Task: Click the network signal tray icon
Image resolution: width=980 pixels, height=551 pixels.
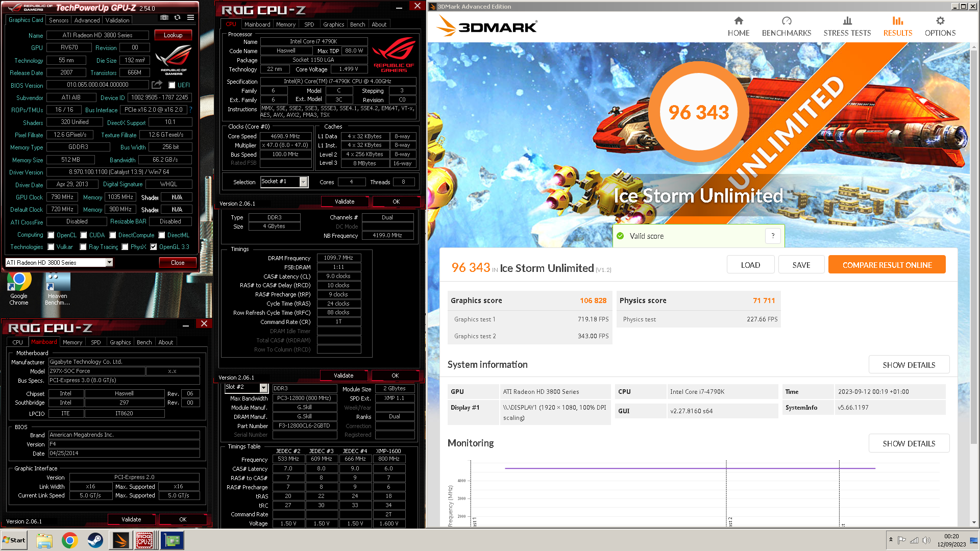Action: tap(914, 540)
